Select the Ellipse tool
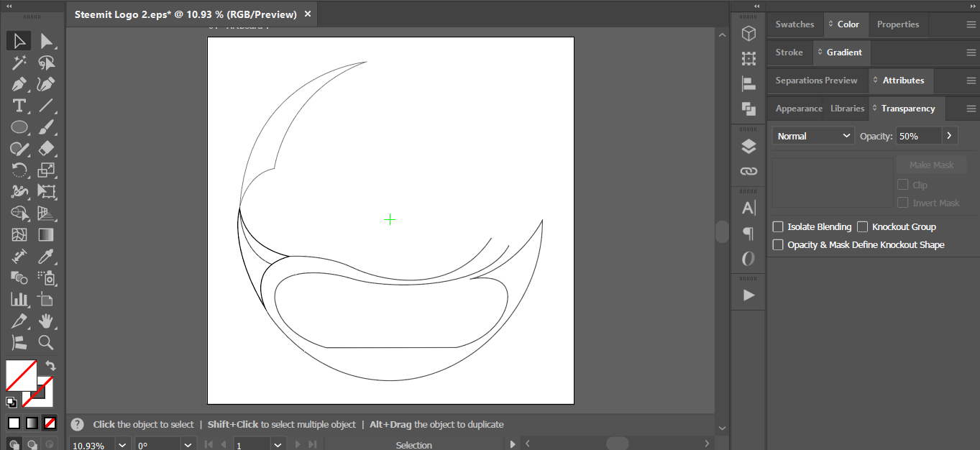This screenshot has width=980, height=450. point(19,127)
